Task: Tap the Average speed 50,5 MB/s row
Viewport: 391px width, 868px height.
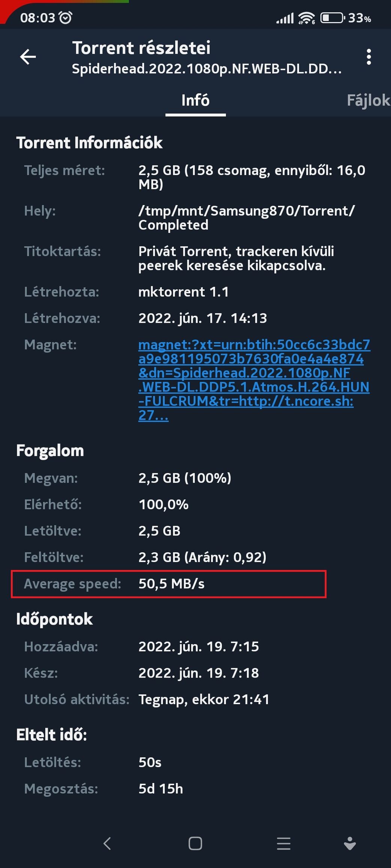Action: (168, 584)
